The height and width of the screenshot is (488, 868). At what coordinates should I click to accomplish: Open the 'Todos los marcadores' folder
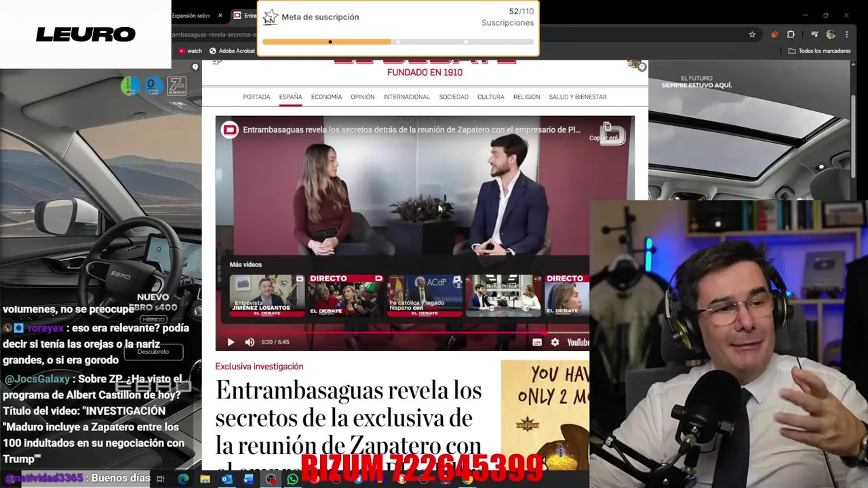click(x=819, y=51)
